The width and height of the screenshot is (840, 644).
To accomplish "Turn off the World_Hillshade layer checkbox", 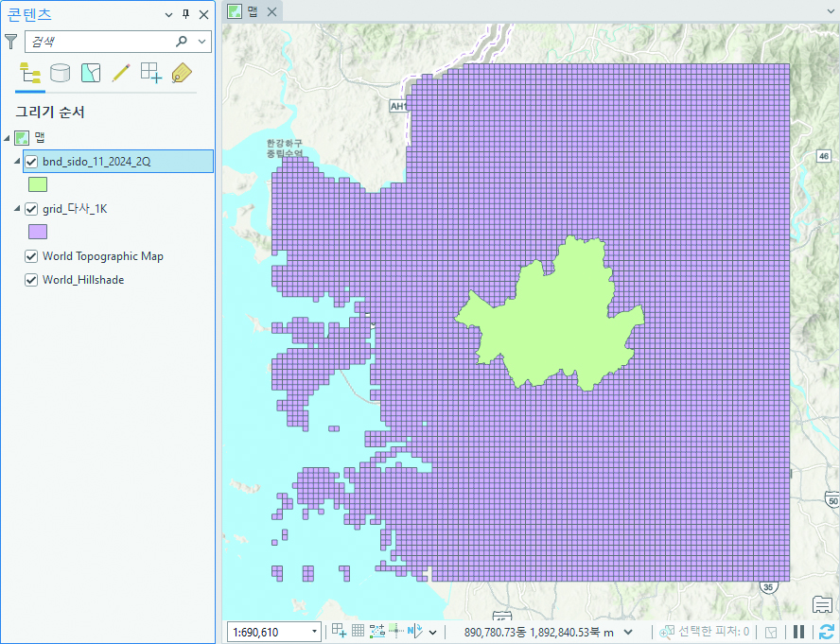I will 32,280.
